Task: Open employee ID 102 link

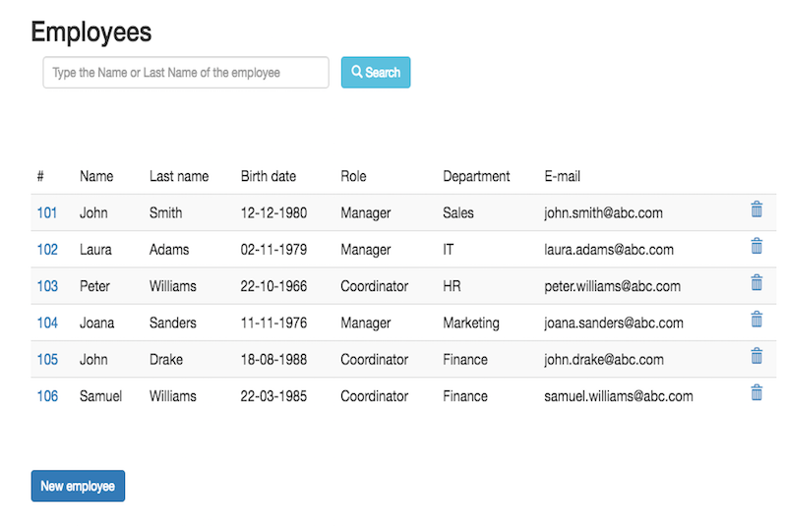Action: [47, 250]
